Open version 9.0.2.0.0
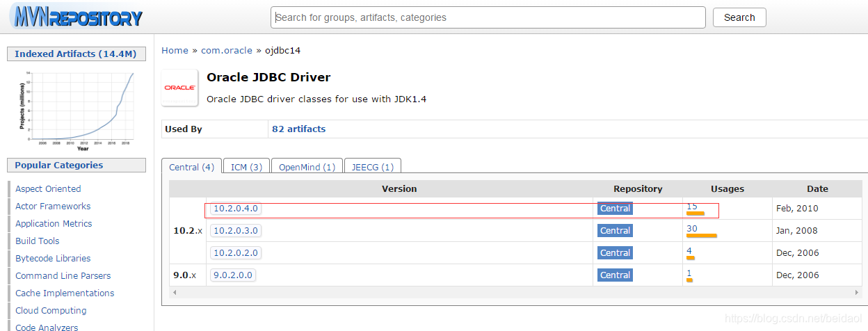The height and width of the screenshot is (331, 868). click(232, 275)
